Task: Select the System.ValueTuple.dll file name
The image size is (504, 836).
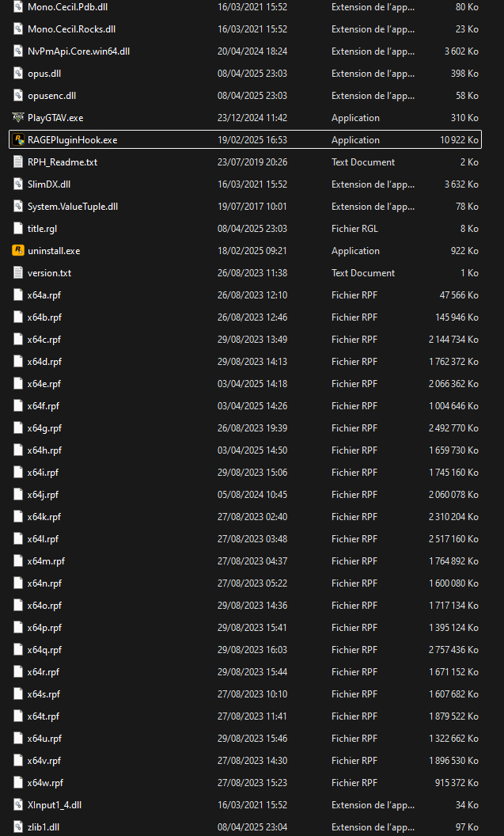Action: click(x=73, y=207)
